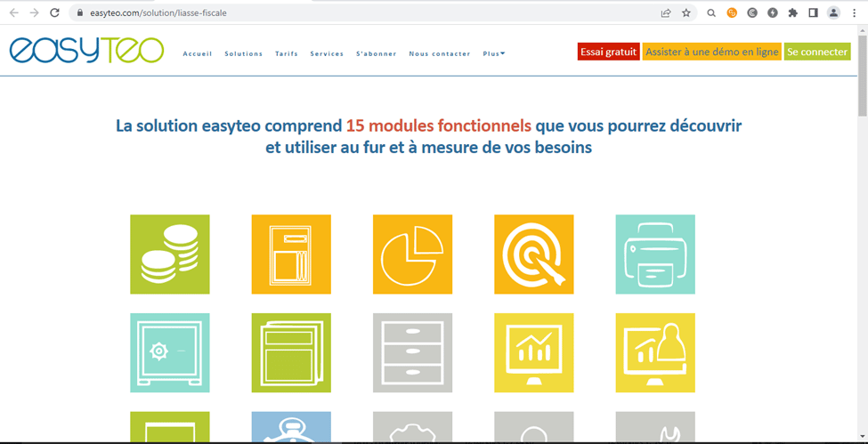Expand the Plus dropdown menu
Image resolution: width=868 pixels, height=444 pixels.
pyautogui.click(x=494, y=53)
